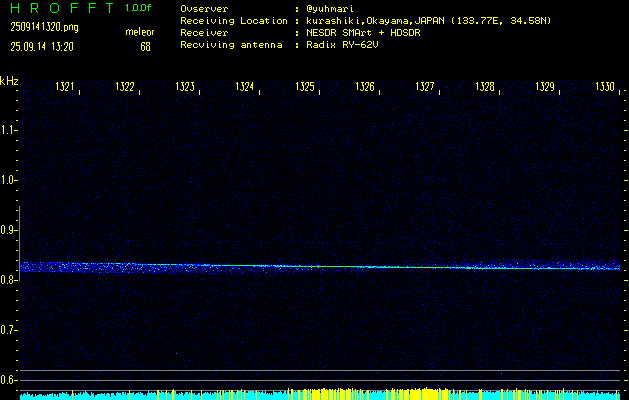
Task: Click the 1329 time marker
Action: tap(545, 86)
